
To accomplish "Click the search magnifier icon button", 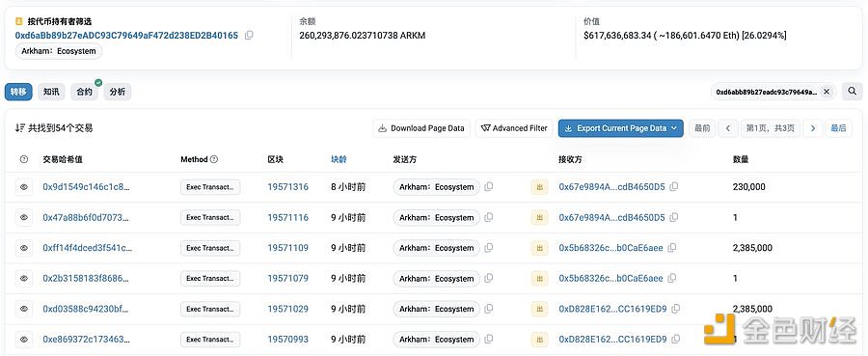I will tap(852, 92).
